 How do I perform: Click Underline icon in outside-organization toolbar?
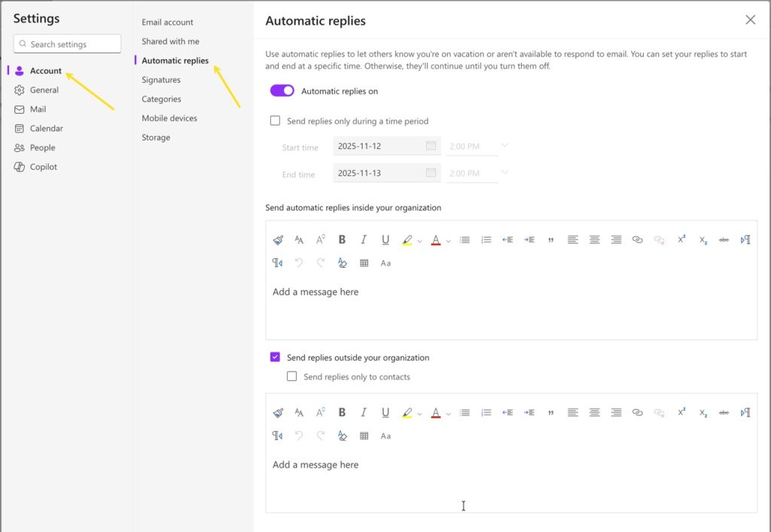[385, 412]
